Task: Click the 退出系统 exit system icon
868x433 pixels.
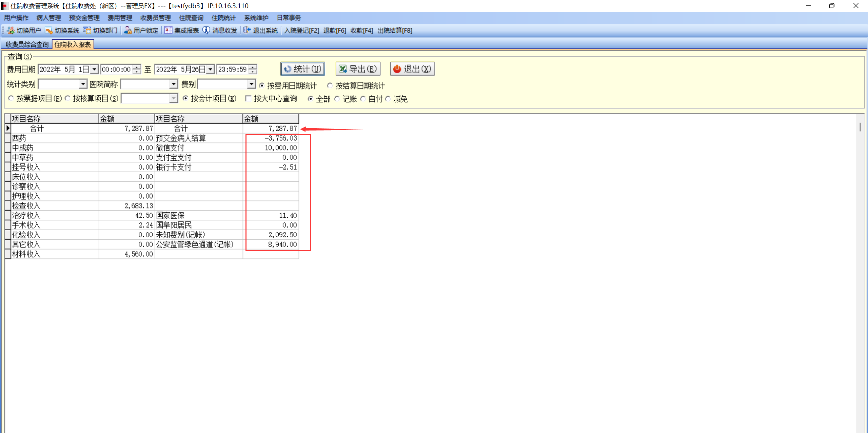Action: pyautogui.click(x=247, y=31)
